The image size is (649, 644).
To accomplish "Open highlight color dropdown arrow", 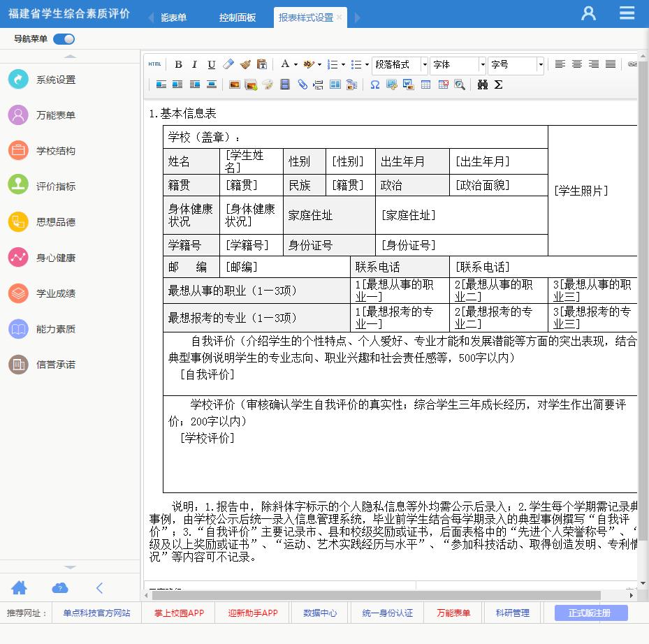I will pyautogui.click(x=319, y=64).
